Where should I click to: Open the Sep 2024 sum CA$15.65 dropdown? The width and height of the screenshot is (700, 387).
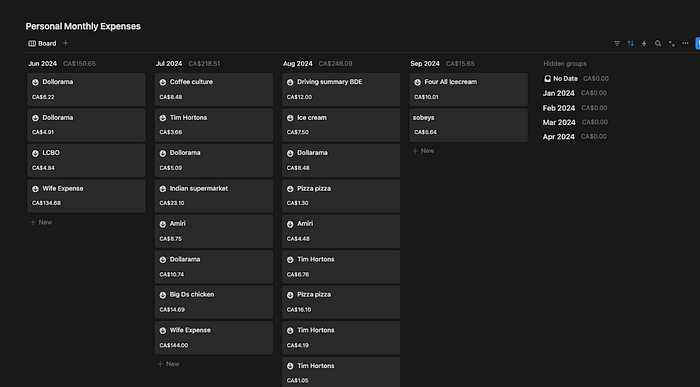pyautogui.click(x=460, y=63)
